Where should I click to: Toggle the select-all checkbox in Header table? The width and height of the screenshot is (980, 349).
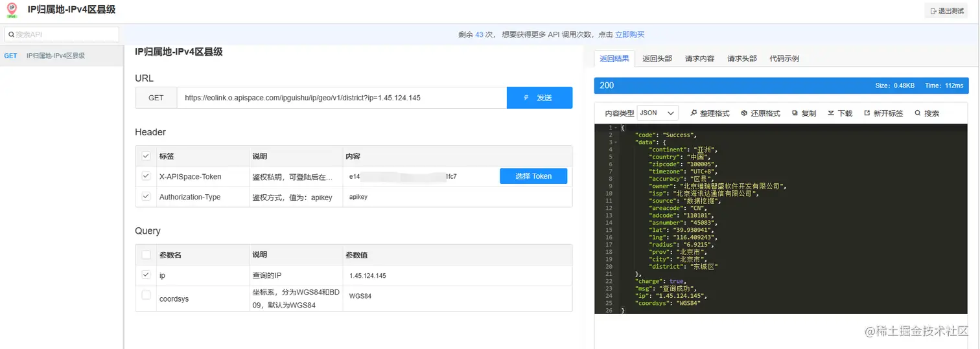(x=146, y=156)
